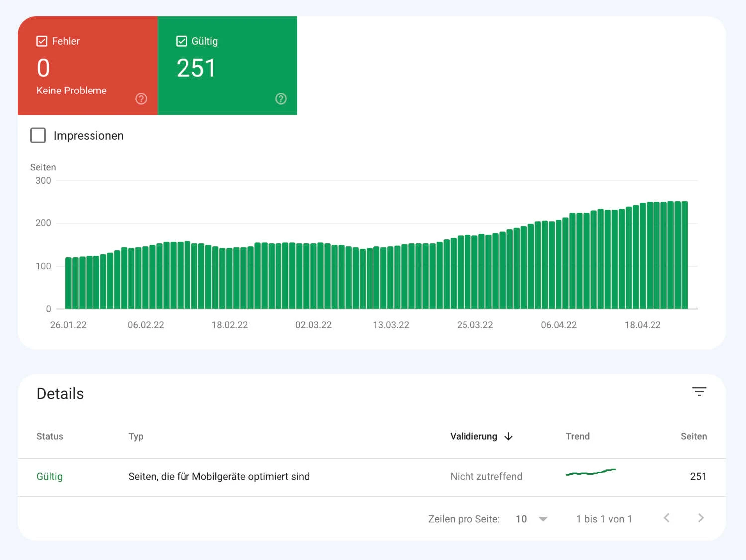Uncheck the Fehler checkbox

pyautogui.click(x=42, y=41)
